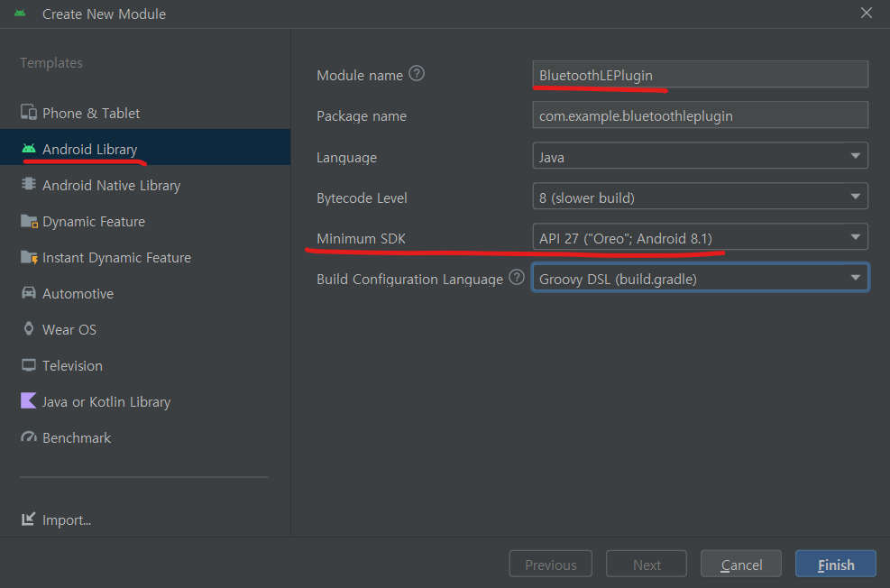
Task: Click the Benchmark gauge icon
Action: [x=28, y=437]
